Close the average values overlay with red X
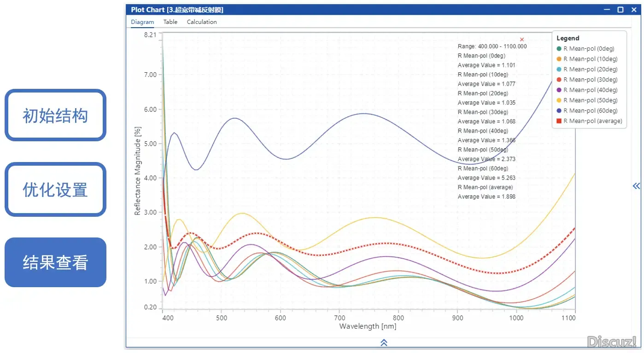The height and width of the screenshot is (353, 644). point(522,40)
